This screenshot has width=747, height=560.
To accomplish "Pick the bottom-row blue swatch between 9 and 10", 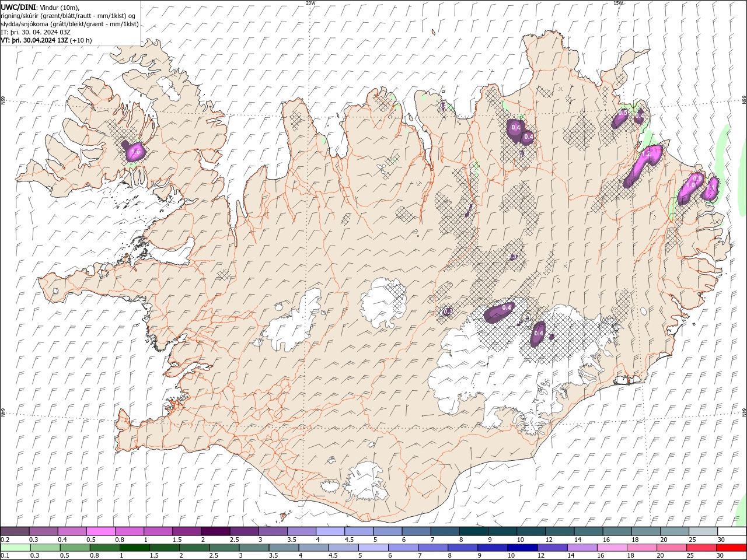I will point(493,547).
